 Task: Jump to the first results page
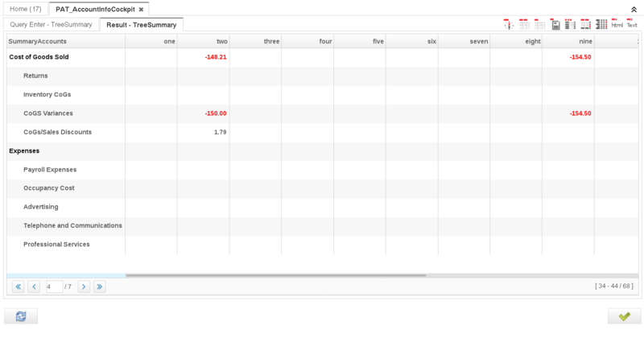(18, 286)
